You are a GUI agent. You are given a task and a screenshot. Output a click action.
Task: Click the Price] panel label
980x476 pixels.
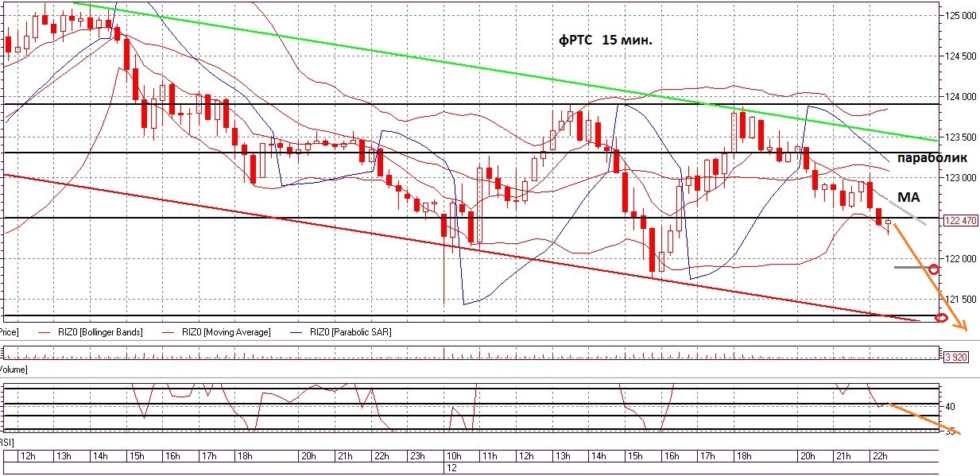coord(10,332)
